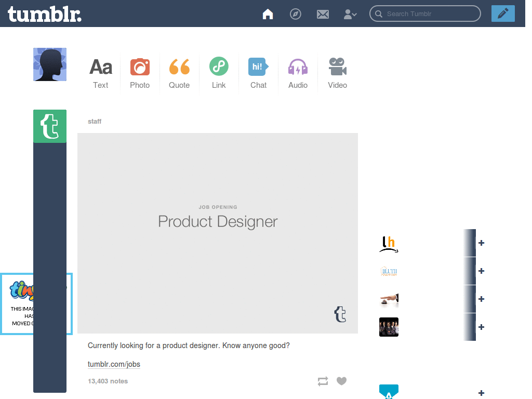Create a new Link post
The height and width of the screenshot is (399, 532).
coord(219,73)
